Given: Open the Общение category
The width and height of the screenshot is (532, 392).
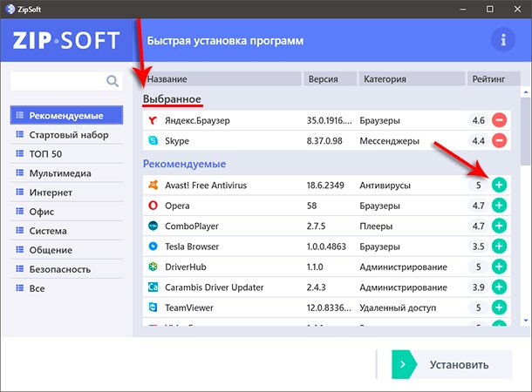Looking at the screenshot, I should tap(66, 250).
